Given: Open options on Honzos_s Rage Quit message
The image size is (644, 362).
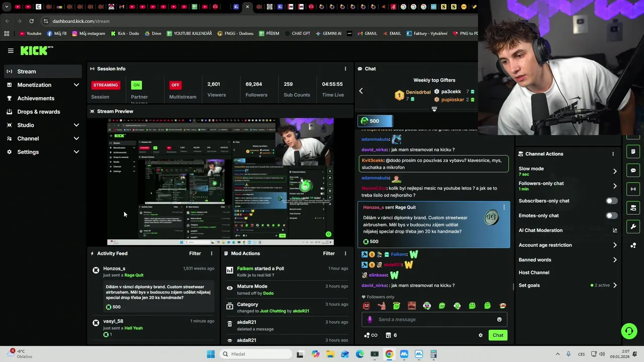Looking at the screenshot, I should tap(504, 207).
